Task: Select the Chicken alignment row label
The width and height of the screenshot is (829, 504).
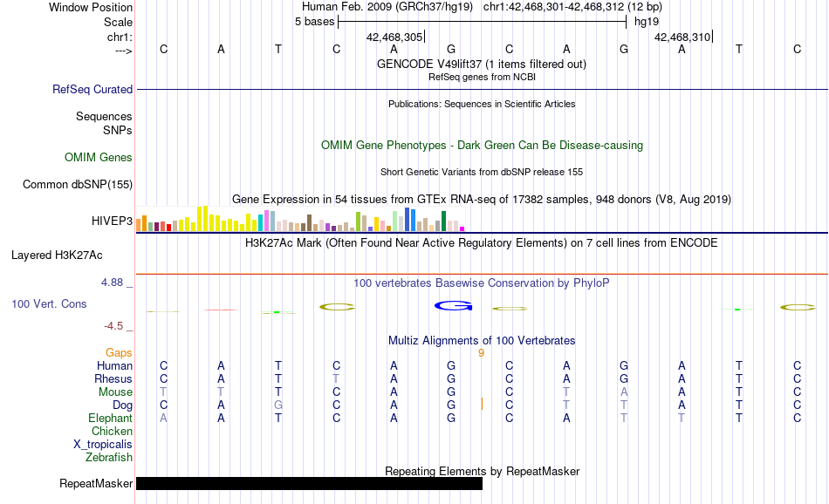Action: tap(112, 431)
